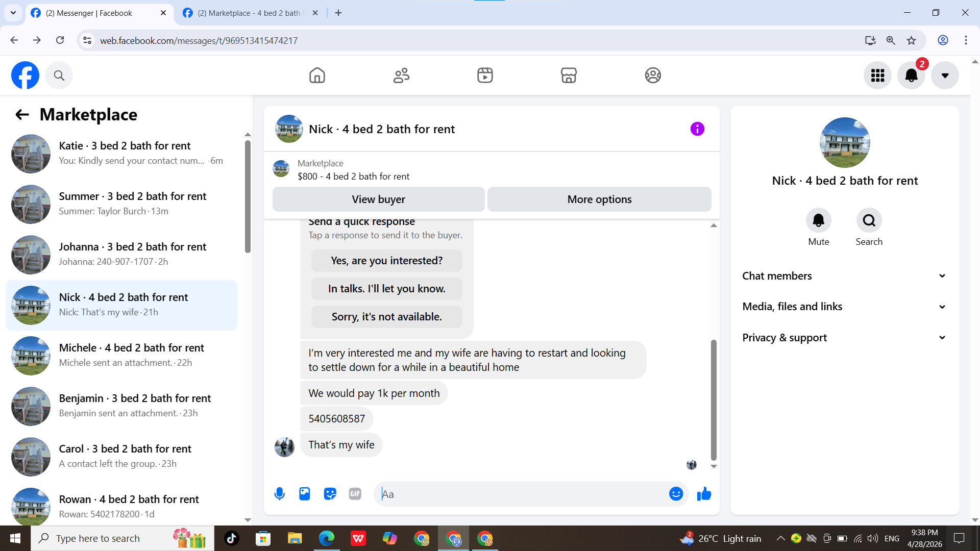The image size is (980, 551).
Task: Expand Privacy & support section
Action: click(844, 338)
